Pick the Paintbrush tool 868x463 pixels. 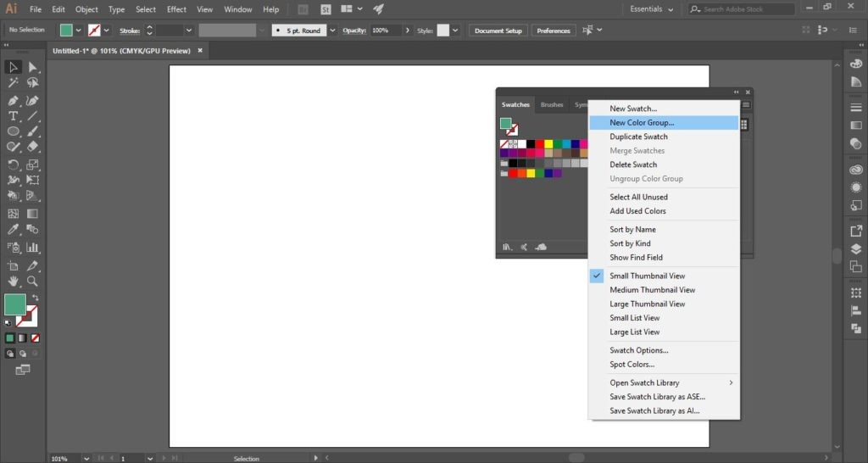33,131
